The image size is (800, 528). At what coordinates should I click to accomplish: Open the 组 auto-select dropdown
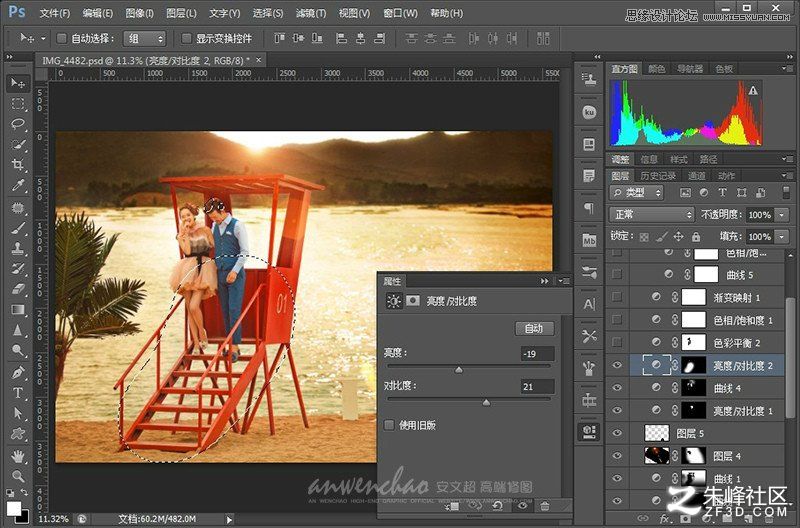pyautogui.click(x=145, y=38)
